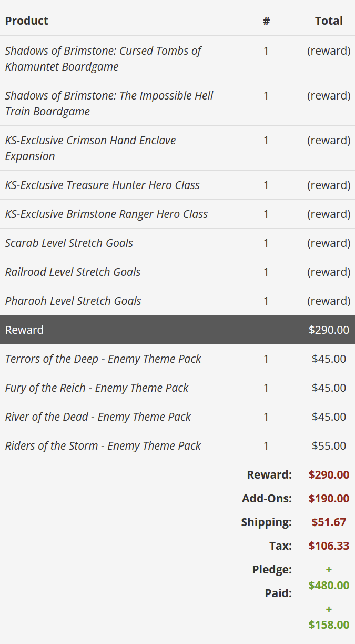Click the # quantity column header
Image resolution: width=355 pixels, height=644 pixels.
point(266,21)
